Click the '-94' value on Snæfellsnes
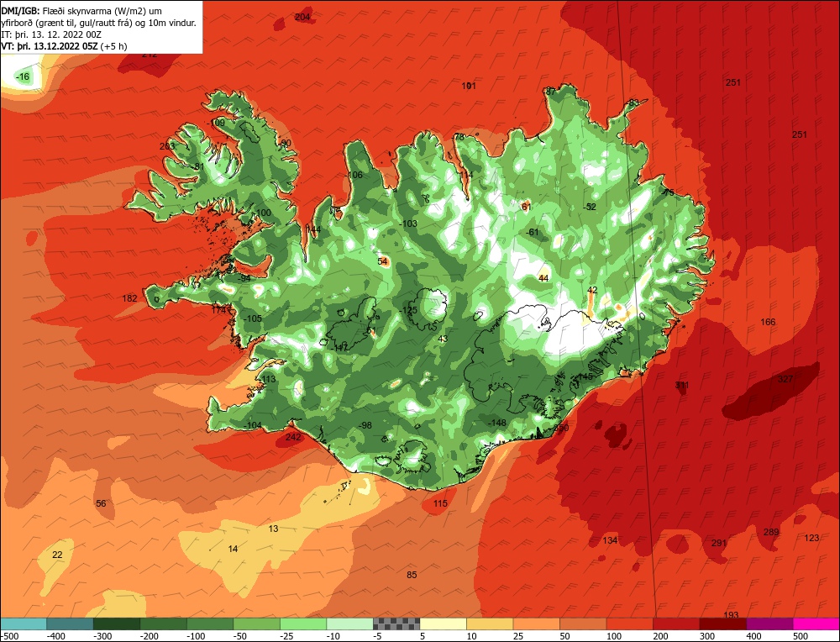Screen dimensions: 840x642 (244, 279)
